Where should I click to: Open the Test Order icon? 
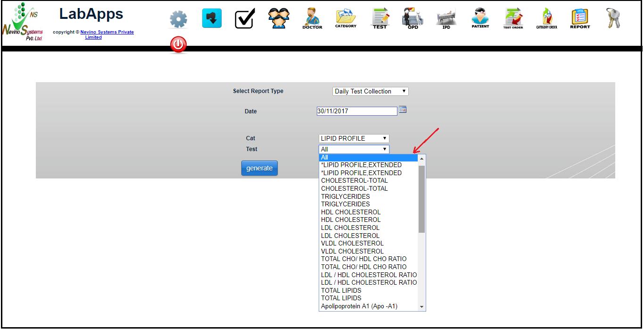[x=513, y=18]
